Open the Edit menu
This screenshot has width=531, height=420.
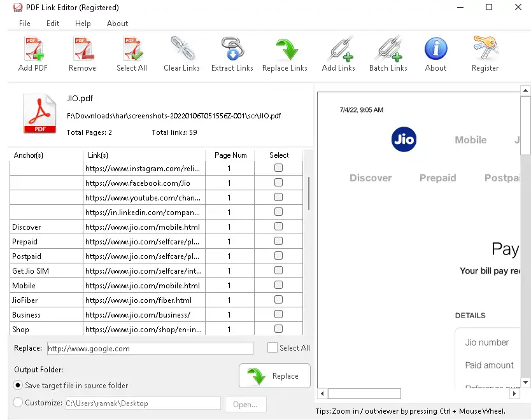tap(53, 24)
